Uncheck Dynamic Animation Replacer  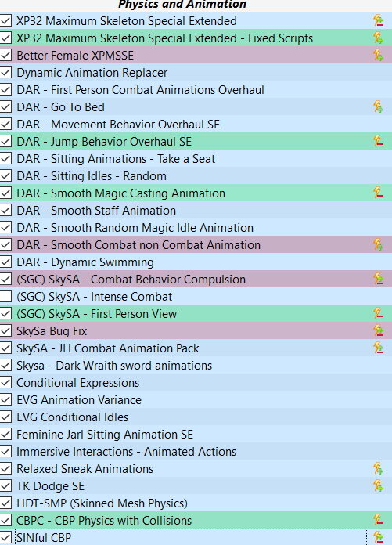coord(5,72)
